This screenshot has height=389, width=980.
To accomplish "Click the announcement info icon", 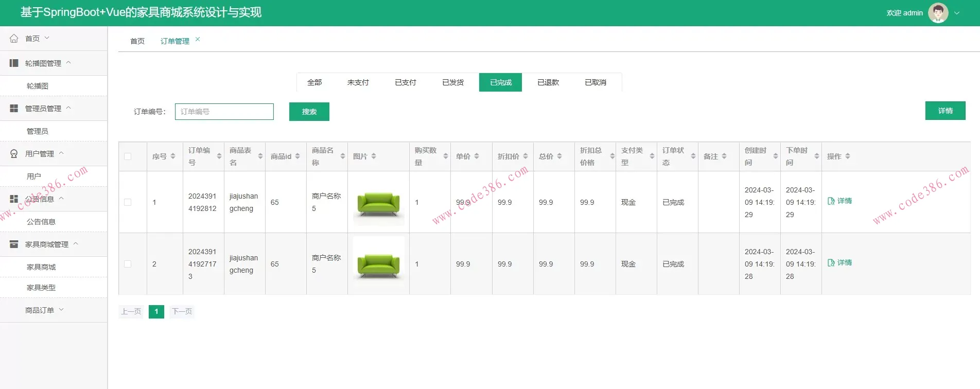I will [14, 199].
